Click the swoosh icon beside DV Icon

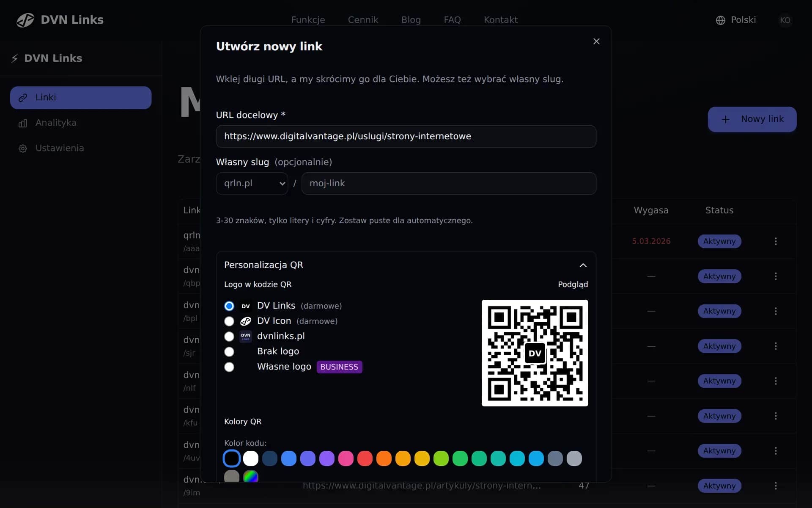tap(246, 321)
